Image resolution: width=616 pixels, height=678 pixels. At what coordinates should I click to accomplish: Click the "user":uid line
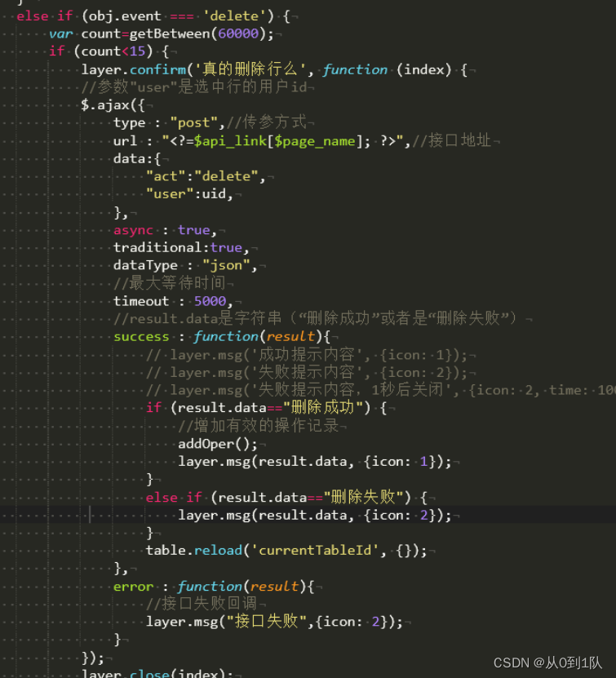[190, 194]
